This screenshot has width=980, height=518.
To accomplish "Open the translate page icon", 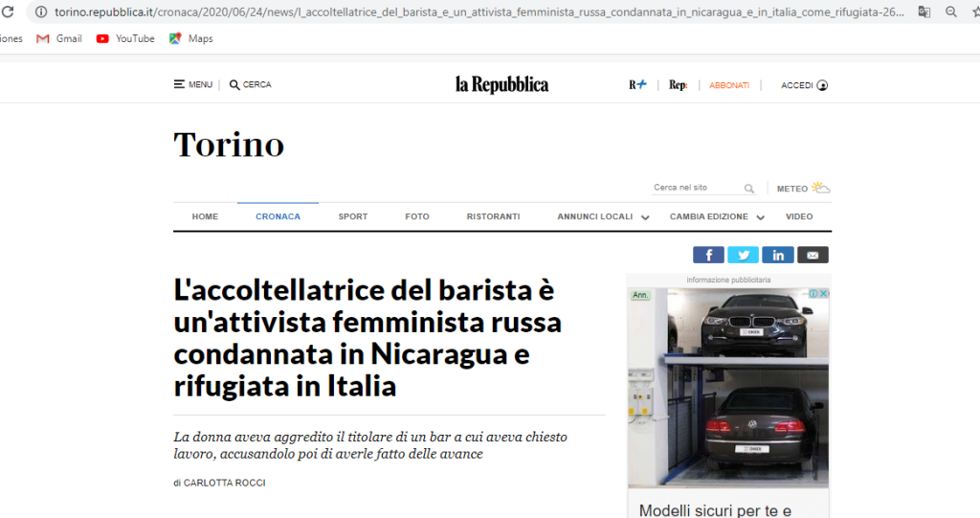I will pos(924,11).
